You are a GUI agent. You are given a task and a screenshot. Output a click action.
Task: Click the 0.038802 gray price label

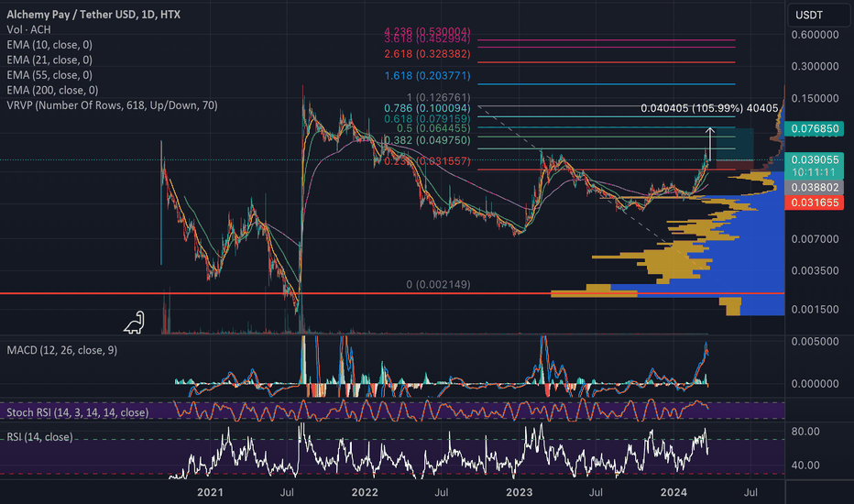815,188
